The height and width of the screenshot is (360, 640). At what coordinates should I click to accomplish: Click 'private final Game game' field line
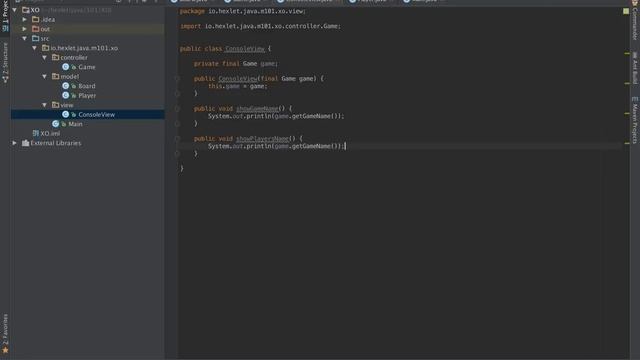(x=236, y=64)
